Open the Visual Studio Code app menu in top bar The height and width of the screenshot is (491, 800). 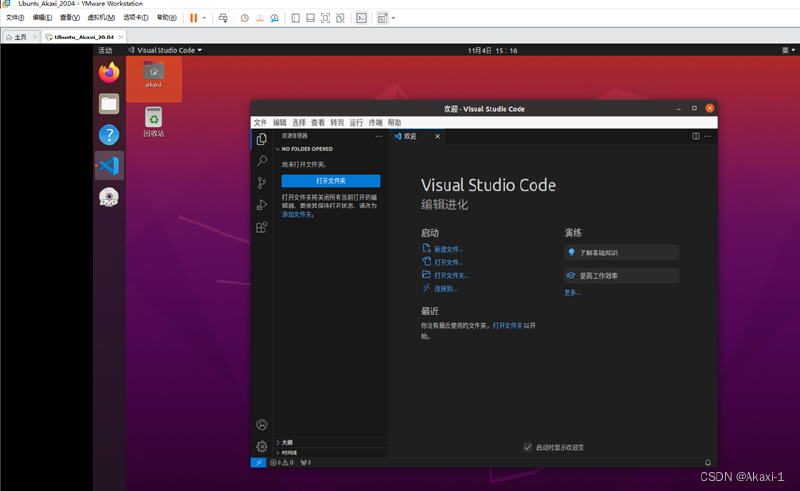tap(165, 50)
